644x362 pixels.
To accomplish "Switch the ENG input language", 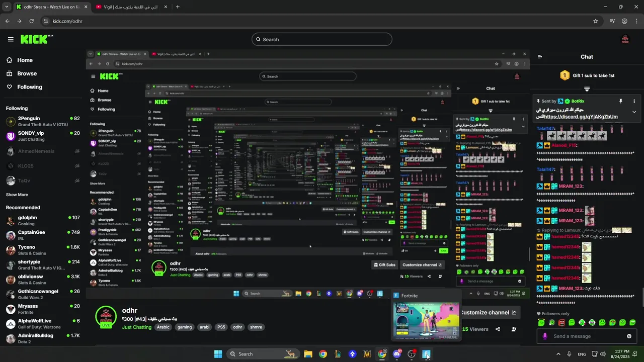I will point(582,354).
